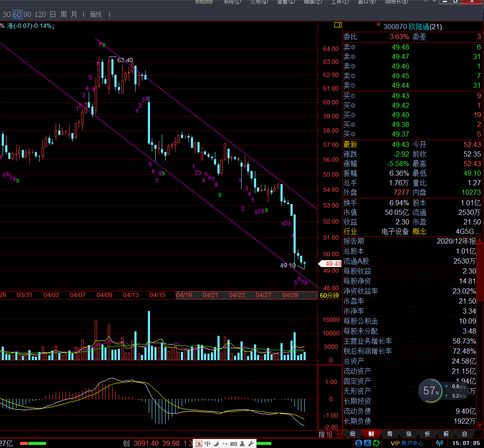
Task: Click the yellow 行业 link
Action: (350, 231)
